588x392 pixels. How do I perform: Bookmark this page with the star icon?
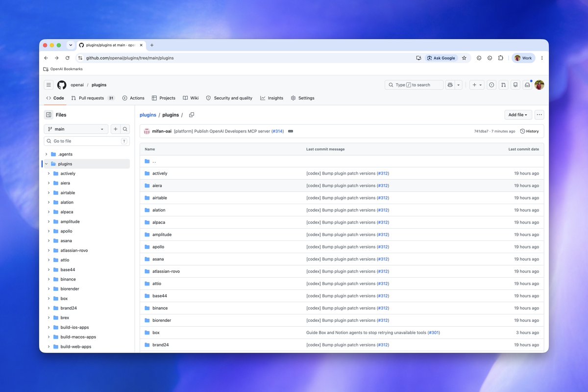[464, 58]
